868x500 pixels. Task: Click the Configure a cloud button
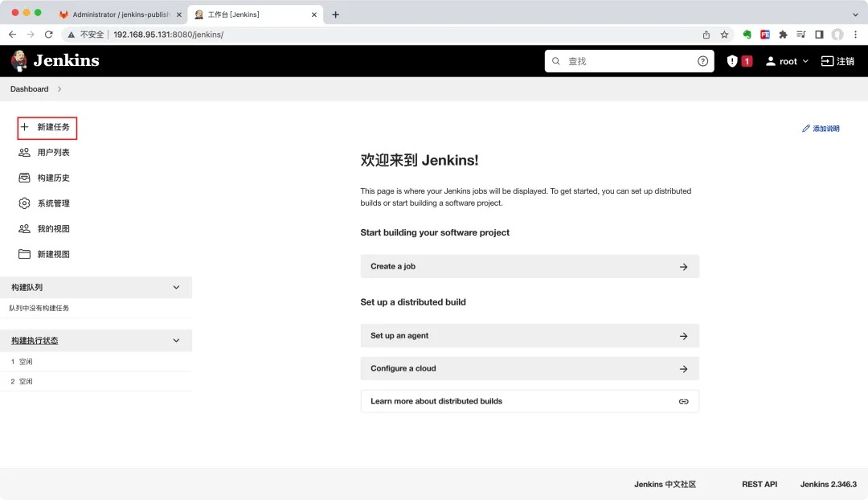pos(530,368)
